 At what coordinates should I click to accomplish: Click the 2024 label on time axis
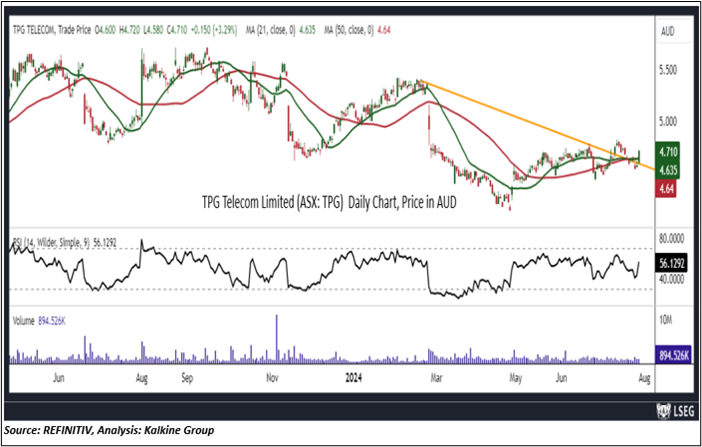[x=354, y=378]
